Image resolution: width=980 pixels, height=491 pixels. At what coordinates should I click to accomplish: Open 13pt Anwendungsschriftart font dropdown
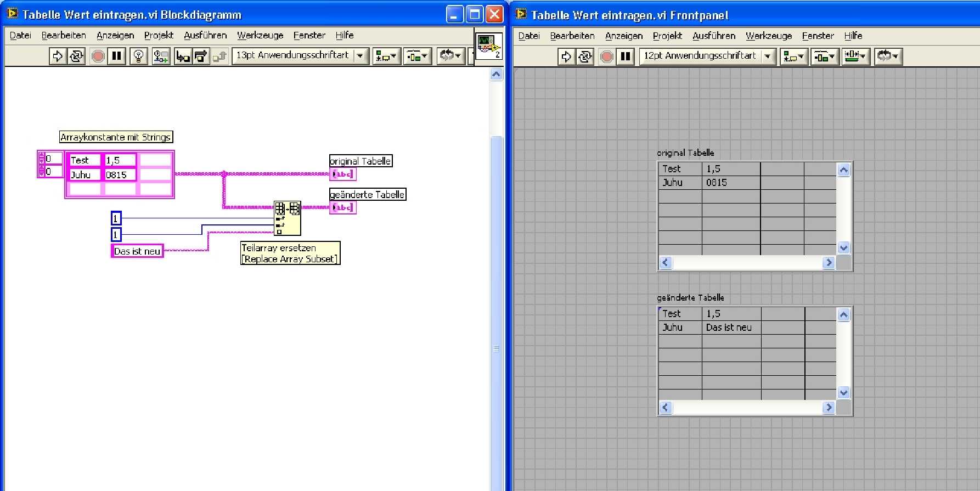click(300, 55)
